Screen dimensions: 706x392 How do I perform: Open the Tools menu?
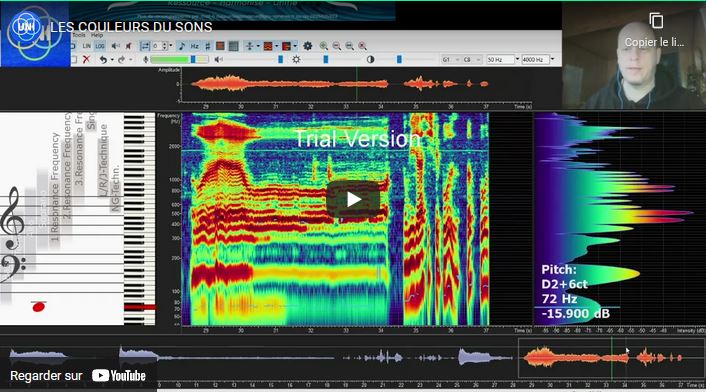click(78, 35)
